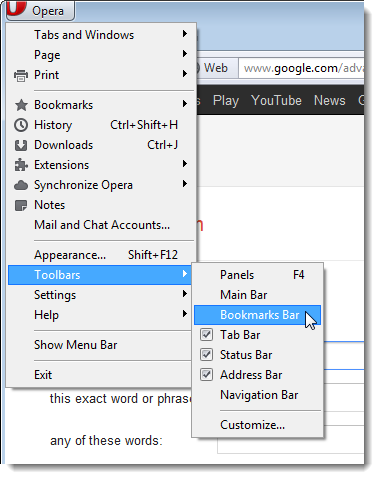Open the Page submenu

pyautogui.click(x=101, y=55)
